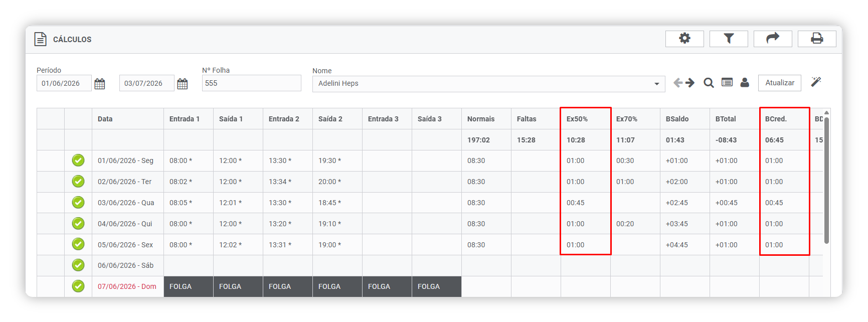This screenshot has width=868, height=322.
Task: Click the Atualizar button
Action: click(780, 83)
